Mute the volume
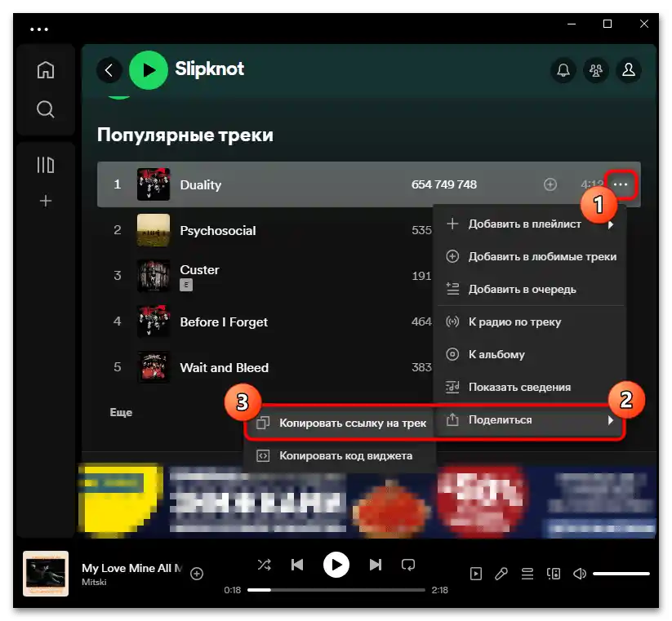The height and width of the screenshot is (621, 672). (x=580, y=573)
